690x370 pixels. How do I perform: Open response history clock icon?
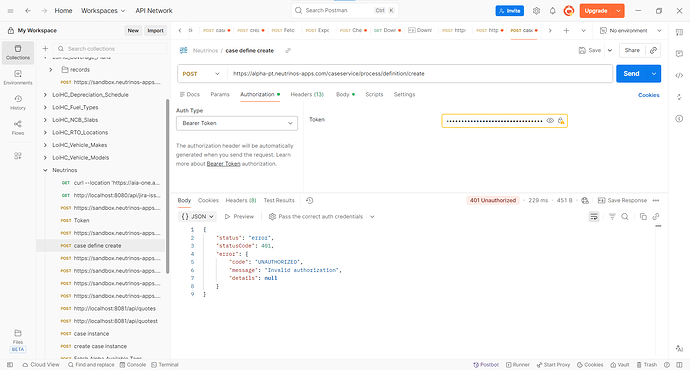(x=309, y=200)
